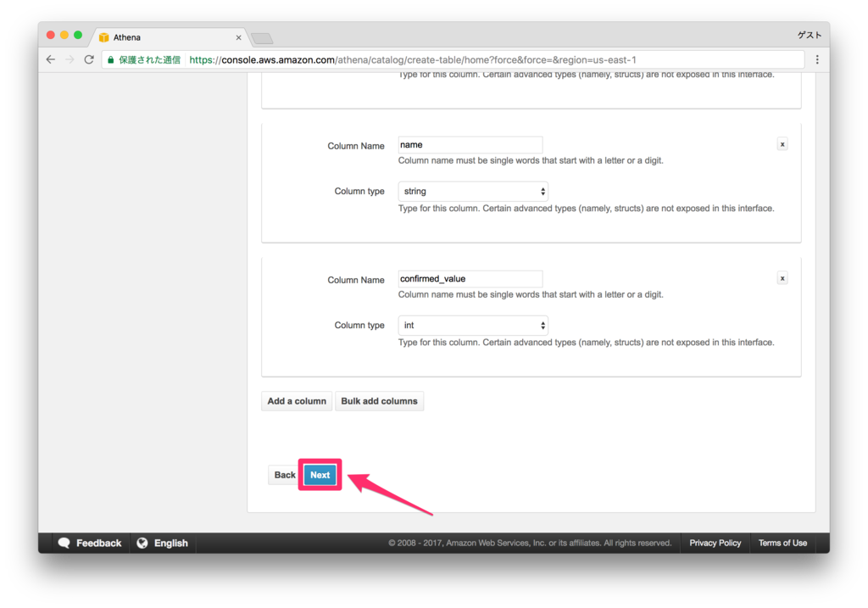868x608 pixels.
Task: Edit the 'name' column name field
Action: pyautogui.click(x=470, y=145)
